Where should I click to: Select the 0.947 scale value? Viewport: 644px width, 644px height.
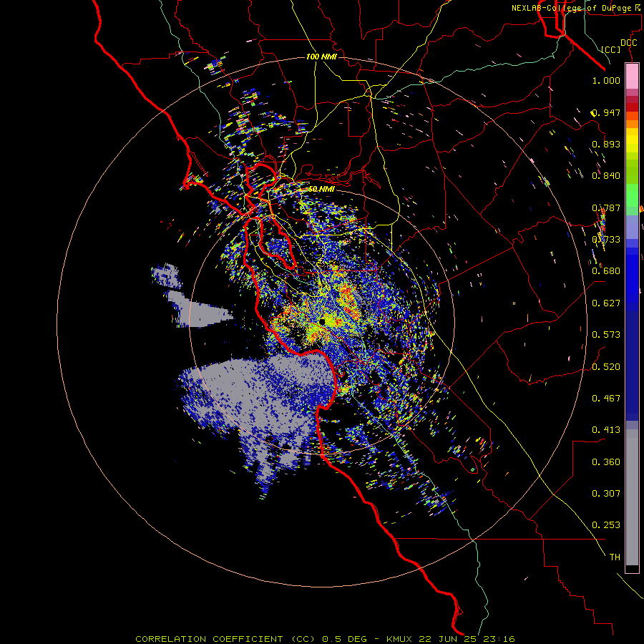click(x=606, y=112)
